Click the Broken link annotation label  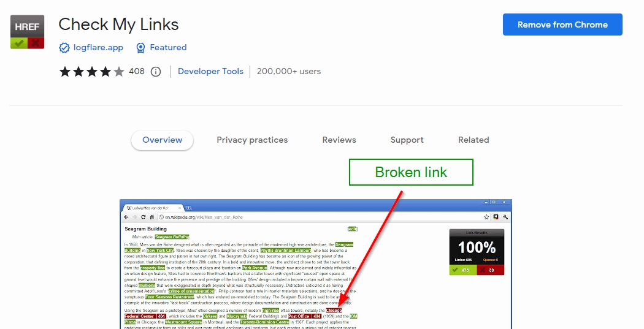(x=411, y=172)
